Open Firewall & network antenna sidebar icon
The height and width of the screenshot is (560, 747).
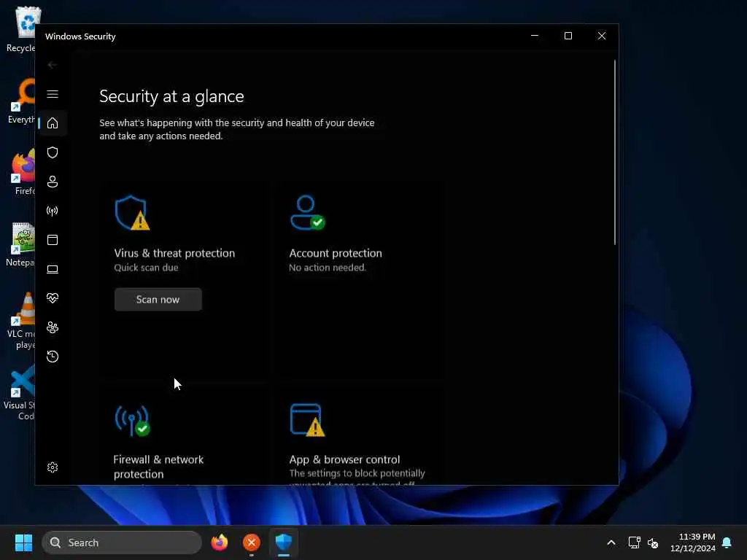[x=53, y=211]
